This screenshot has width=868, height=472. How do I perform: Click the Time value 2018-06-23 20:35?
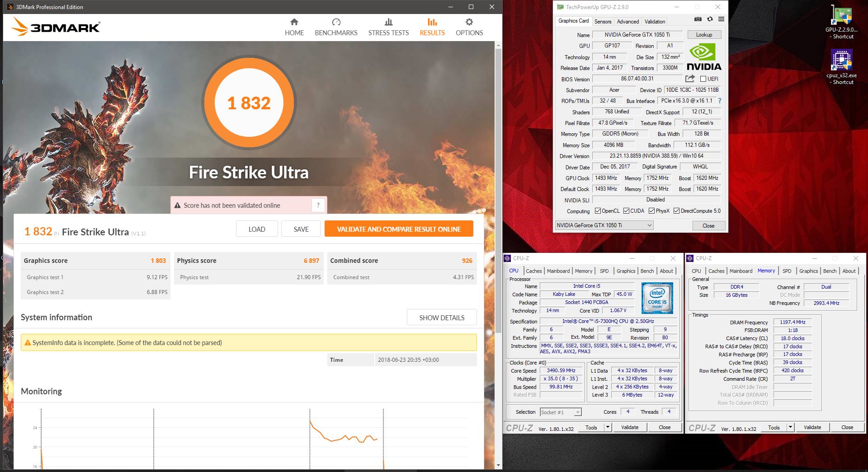[408, 360]
